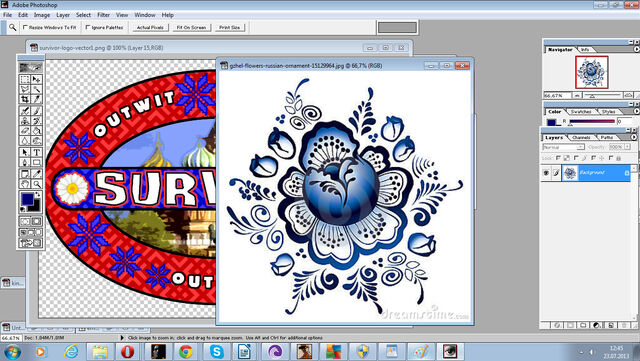Open the Opacity slider arrow
This screenshot has width=640, height=361.
[x=627, y=147]
